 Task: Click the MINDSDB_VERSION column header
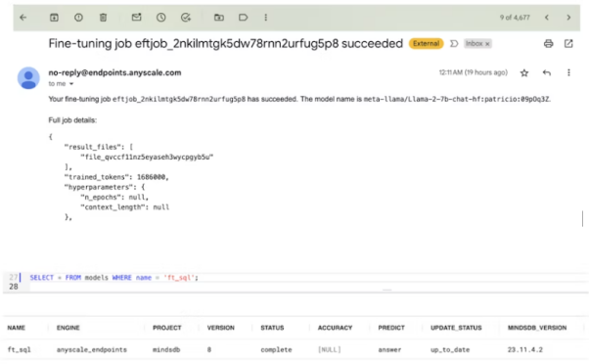point(537,328)
